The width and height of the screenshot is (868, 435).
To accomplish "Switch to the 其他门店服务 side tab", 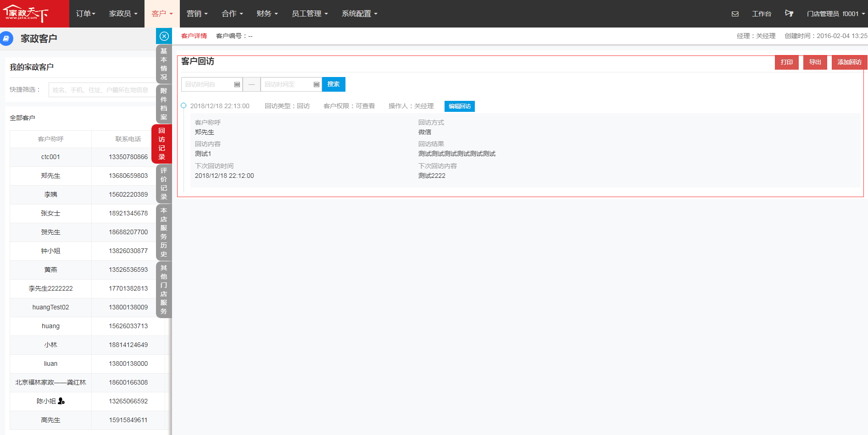I will (x=164, y=290).
